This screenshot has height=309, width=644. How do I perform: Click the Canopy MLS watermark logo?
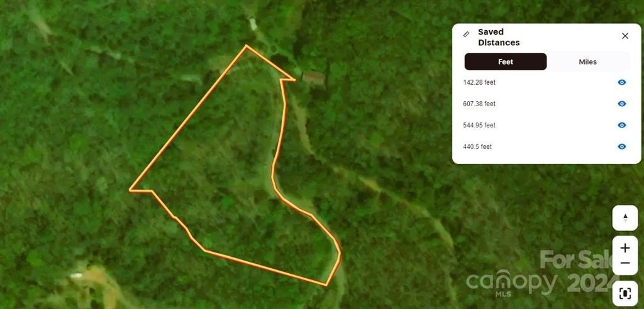click(511, 283)
